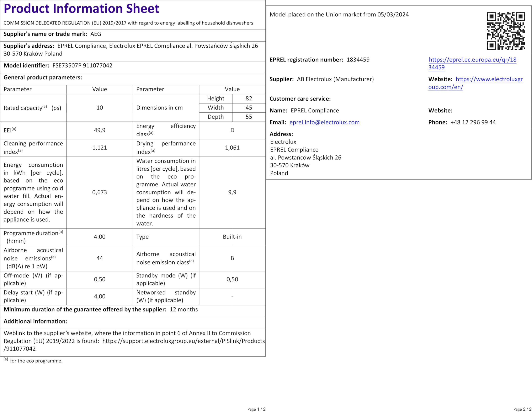The image size is (532, 416).
Task: Click the programme duration 4:00 value
Action: [x=100, y=237]
